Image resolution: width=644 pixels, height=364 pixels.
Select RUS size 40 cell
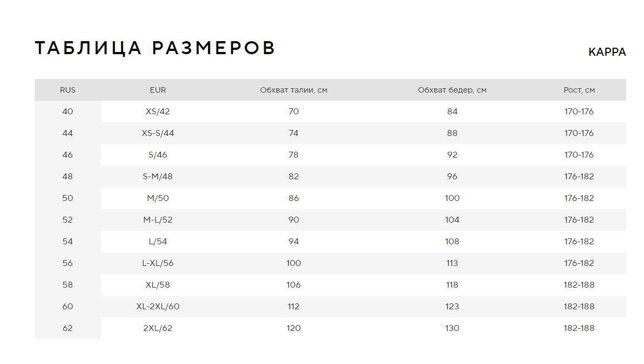pos(68,112)
